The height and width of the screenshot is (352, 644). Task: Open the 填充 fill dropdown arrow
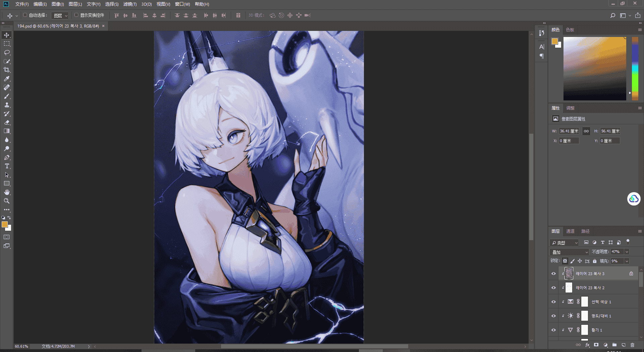627,261
